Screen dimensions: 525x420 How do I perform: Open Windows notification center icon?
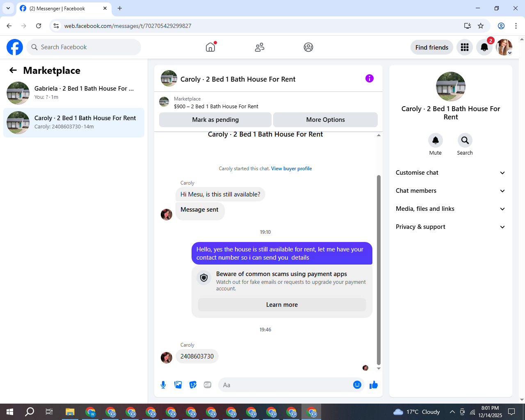(x=511, y=412)
